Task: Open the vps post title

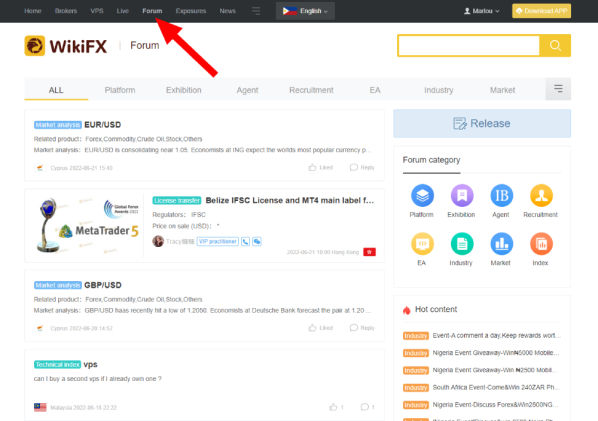Action: click(x=90, y=365)
